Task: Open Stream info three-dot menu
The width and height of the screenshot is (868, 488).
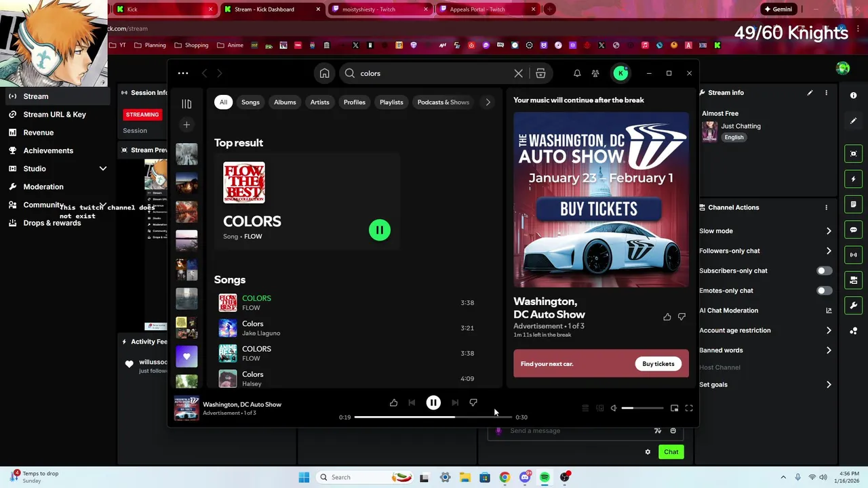Action: (x=826, y=93)
